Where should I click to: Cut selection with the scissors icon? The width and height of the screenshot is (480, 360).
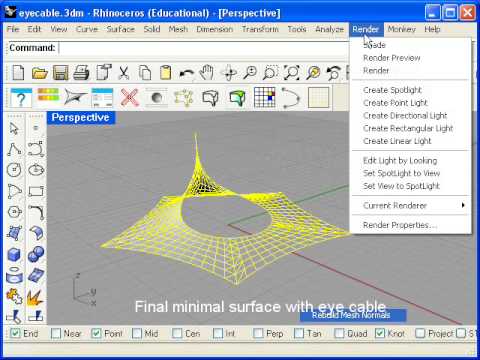(x=124, y=72)
